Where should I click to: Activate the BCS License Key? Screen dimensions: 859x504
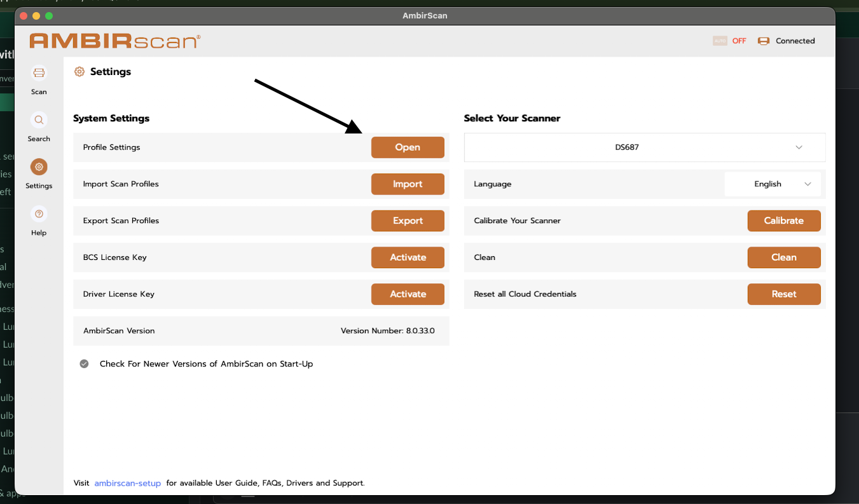pyautogui.click(x=408, y=257)
